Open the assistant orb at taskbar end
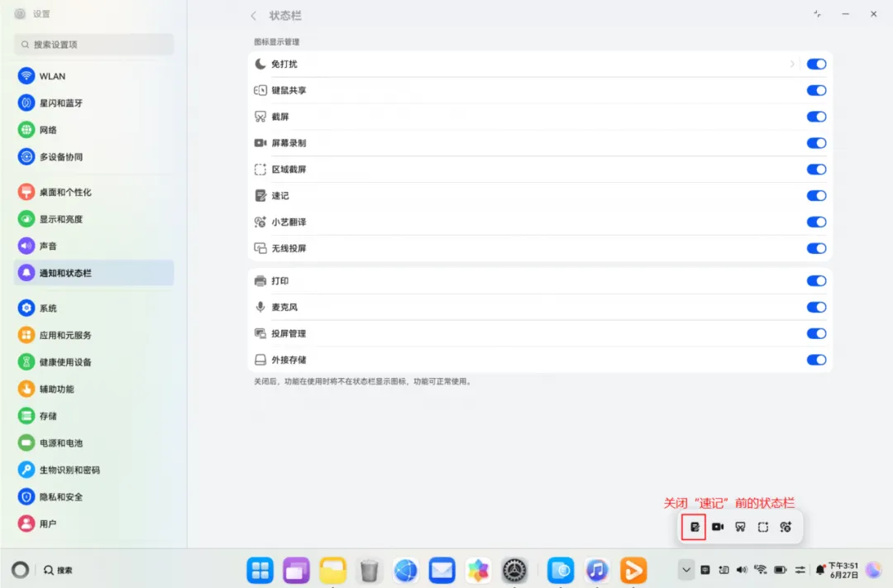 pyautogui.click(x=874, y=570)
